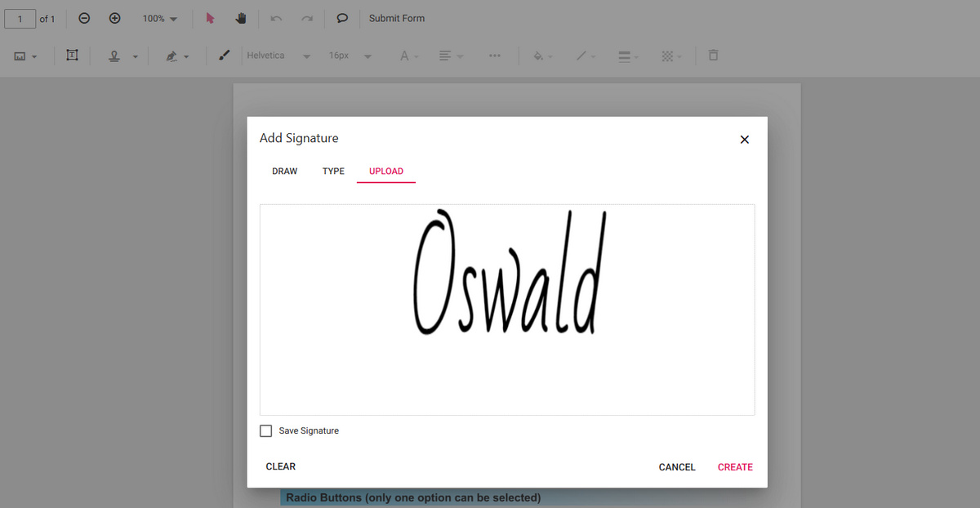The width and height of the screenshot is (980, 508).
Task: Switch to the pointer selection tool
Action: point(209,18)
